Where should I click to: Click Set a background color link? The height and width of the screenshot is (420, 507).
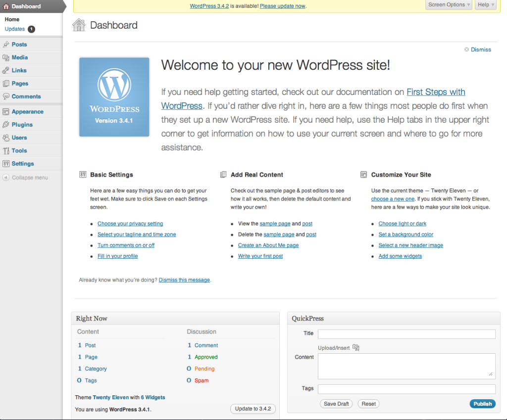406,234
